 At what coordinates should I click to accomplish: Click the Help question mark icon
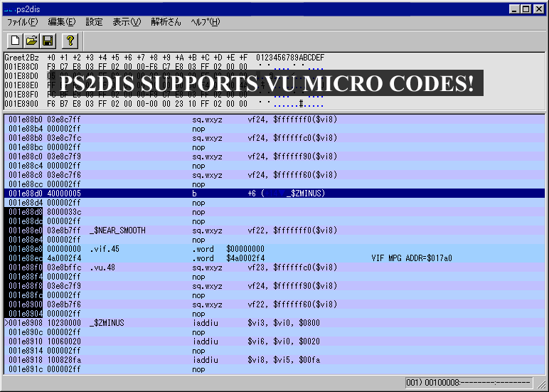(x=70, y=41)
